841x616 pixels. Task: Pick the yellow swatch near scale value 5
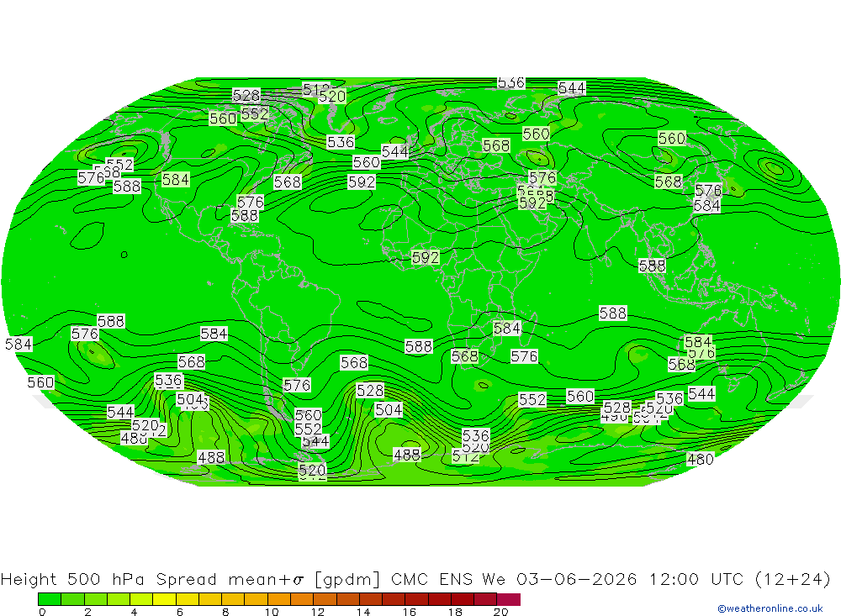[164, 599]
